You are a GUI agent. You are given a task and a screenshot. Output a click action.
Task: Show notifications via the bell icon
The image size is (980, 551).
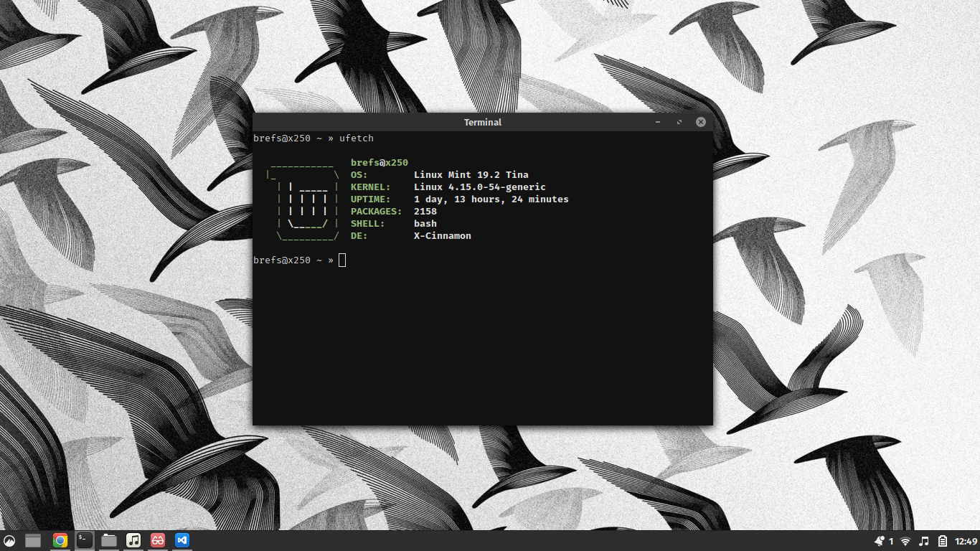(880, 541)
